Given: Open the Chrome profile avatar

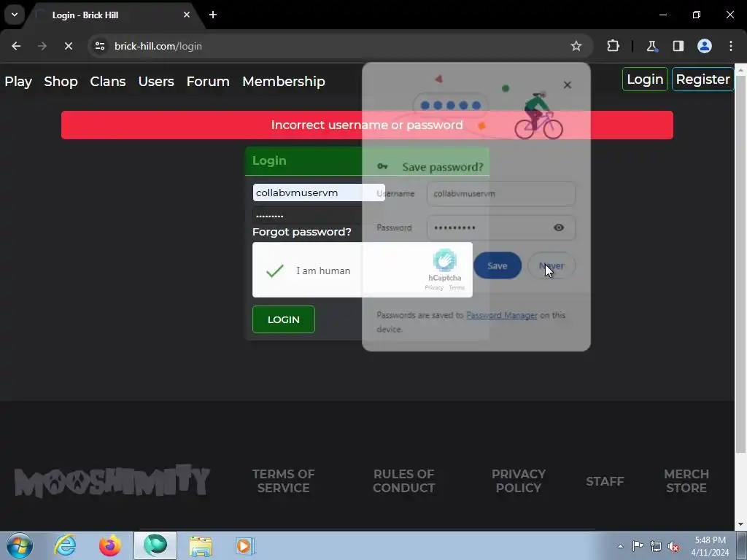Looking at the screenshot, I should click(705, 46).
